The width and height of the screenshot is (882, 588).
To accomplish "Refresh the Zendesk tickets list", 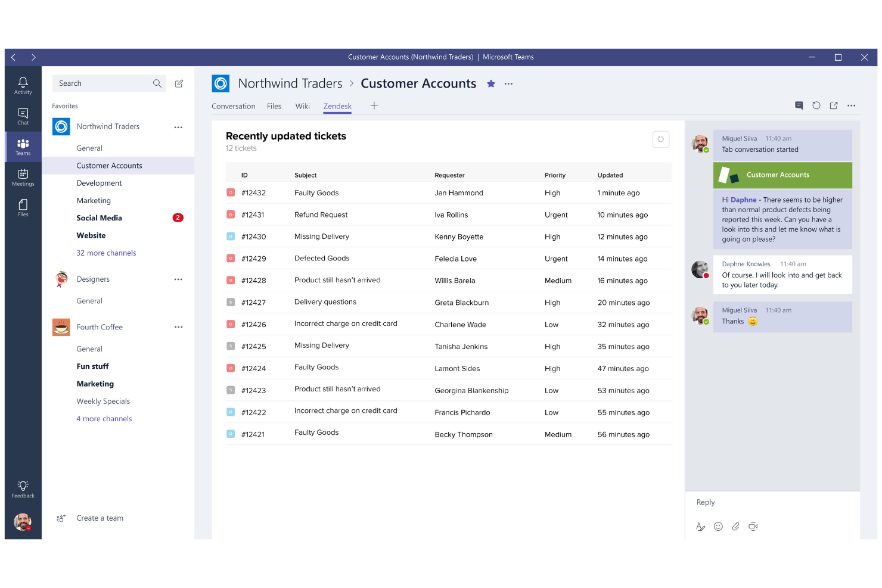I will (660, 139).
